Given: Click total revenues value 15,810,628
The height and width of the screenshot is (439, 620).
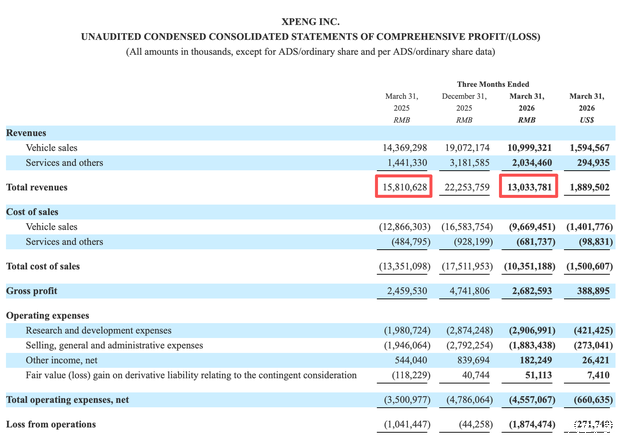Looking at the screenshot, I should (405, 187).
